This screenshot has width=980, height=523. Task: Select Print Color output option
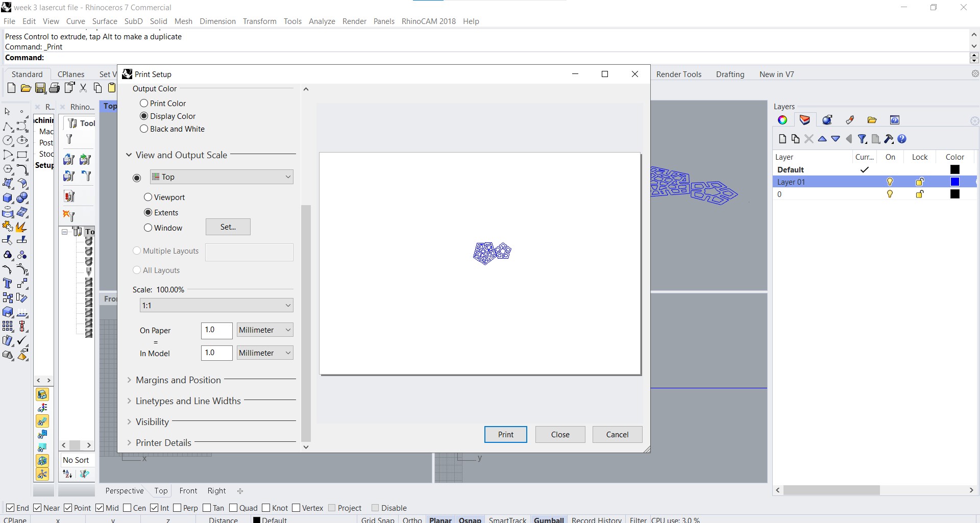[x=144, y=103]
